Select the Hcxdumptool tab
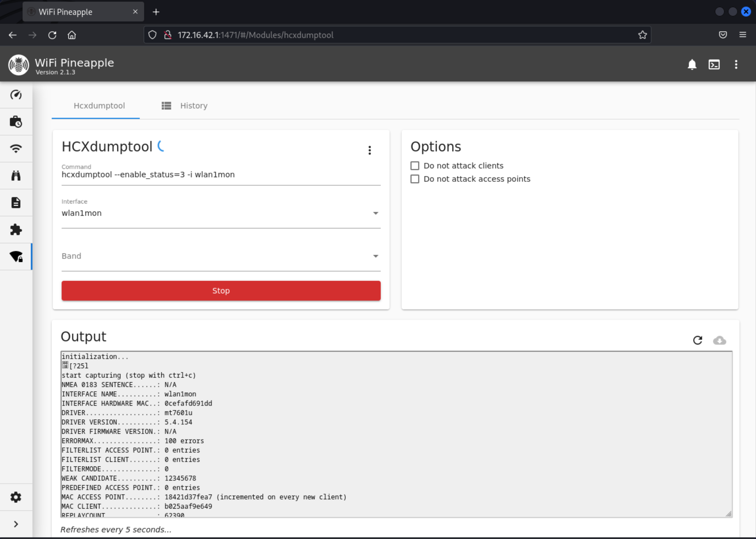The height and width of the screenshot is (539, 756). coord(99,105)
